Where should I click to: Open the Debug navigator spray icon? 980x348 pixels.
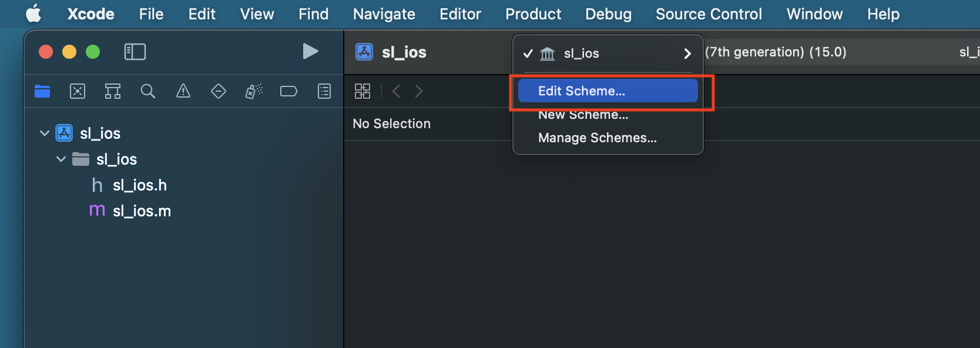click(x=254, y=91)
